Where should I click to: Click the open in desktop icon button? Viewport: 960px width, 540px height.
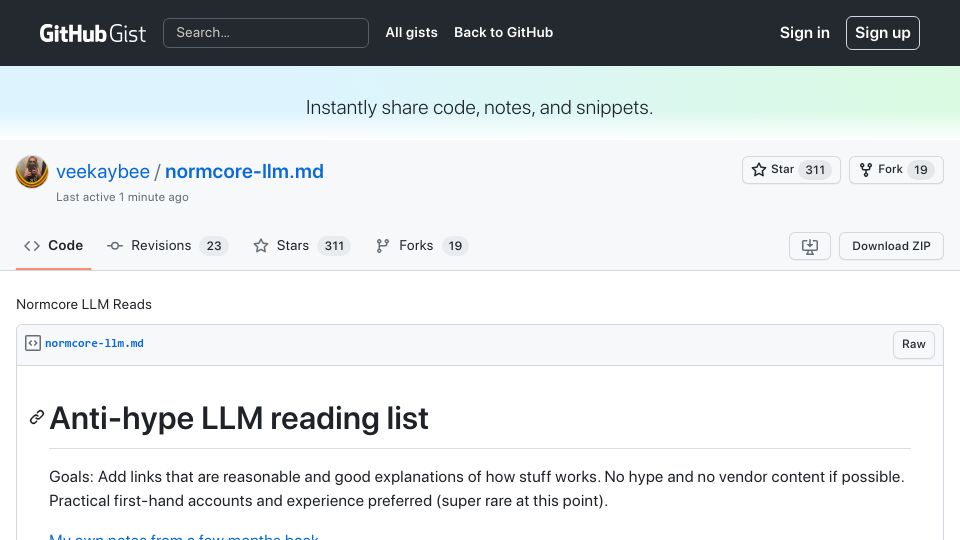click(809, 246)
